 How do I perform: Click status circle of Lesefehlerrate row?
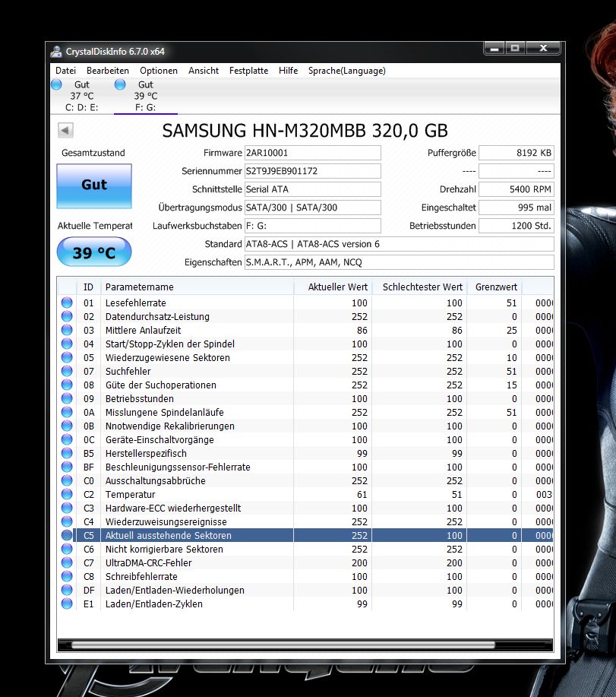point(67,303)
